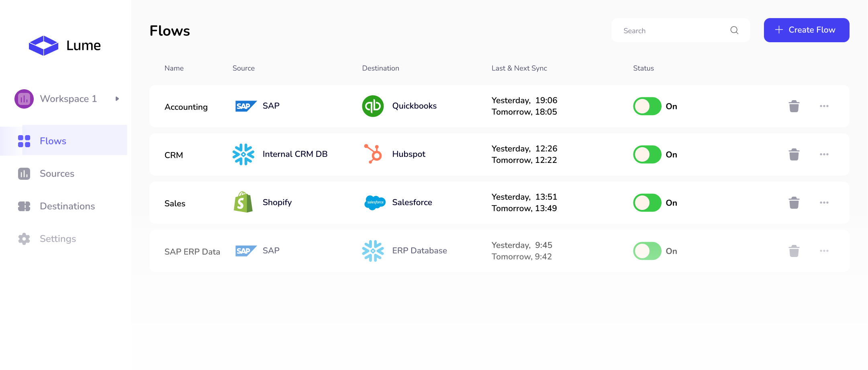Viewport: 868px width, 370px height.
Task: Toggle off the Accounting flow status
Action: pyautogui.click(x=647, y=106)
